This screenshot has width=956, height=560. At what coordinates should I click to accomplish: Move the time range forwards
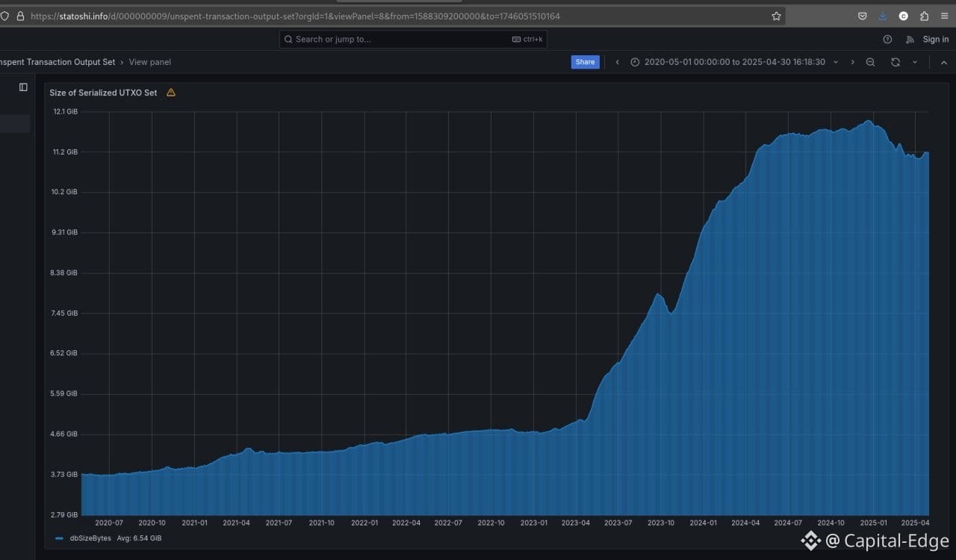click(x=852, y=62)
